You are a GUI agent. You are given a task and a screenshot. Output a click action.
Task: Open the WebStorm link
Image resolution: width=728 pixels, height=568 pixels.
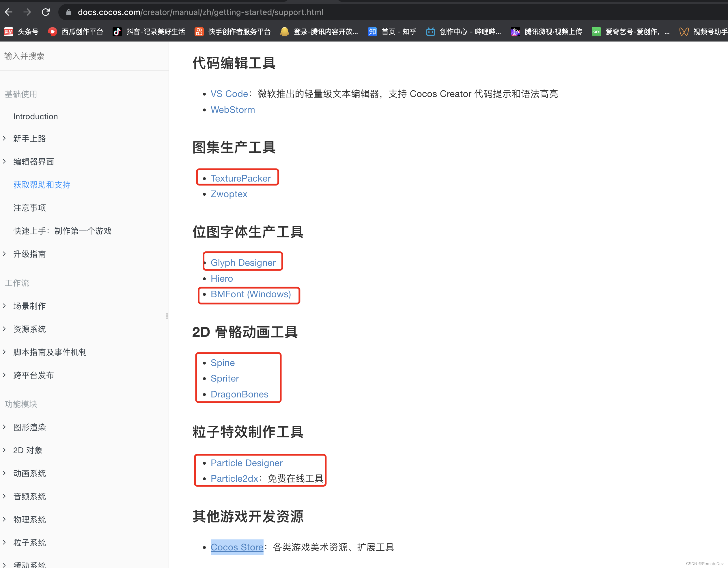tap(233, 110)
